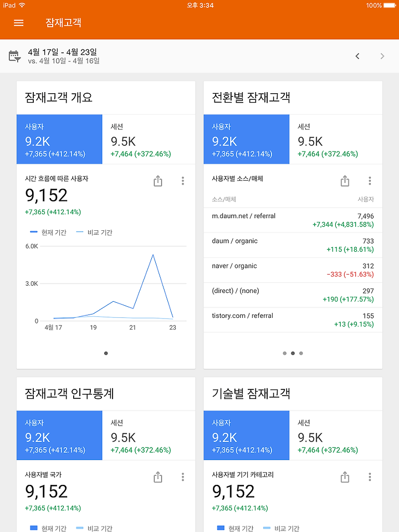Open the (direct) / (none) row

pyautogui.click(x=293, y=295)
